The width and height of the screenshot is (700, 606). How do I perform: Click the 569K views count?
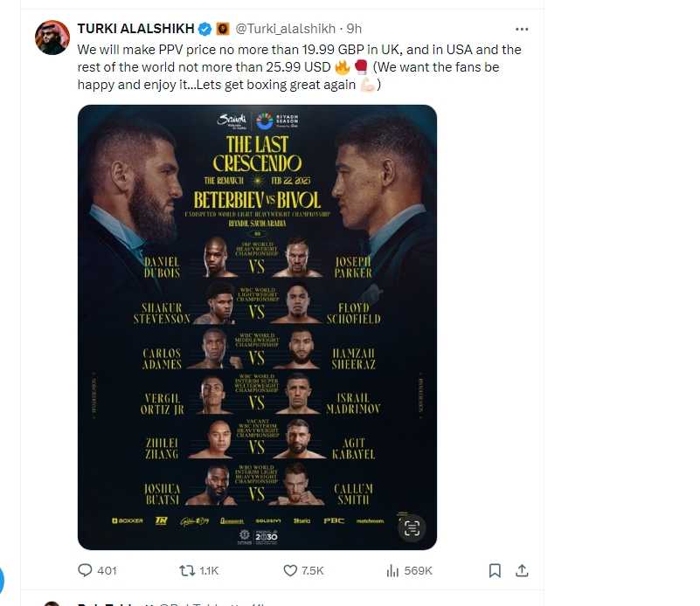tap(419, 571)
